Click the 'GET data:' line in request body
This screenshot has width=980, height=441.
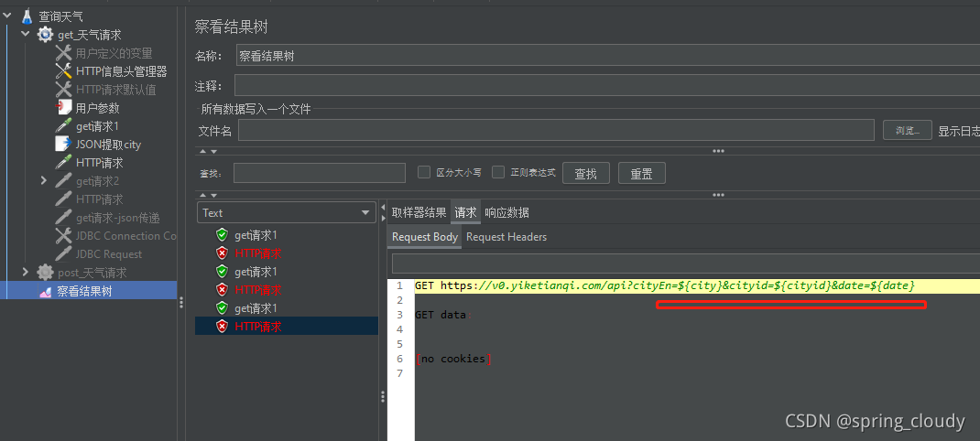[444, 315]
